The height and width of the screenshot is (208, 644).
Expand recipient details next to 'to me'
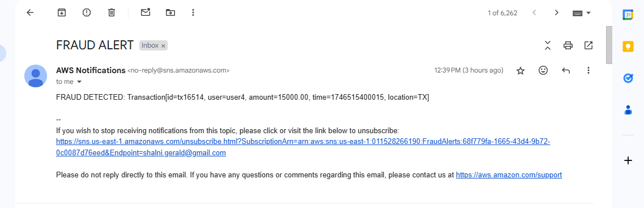point(79,82)
